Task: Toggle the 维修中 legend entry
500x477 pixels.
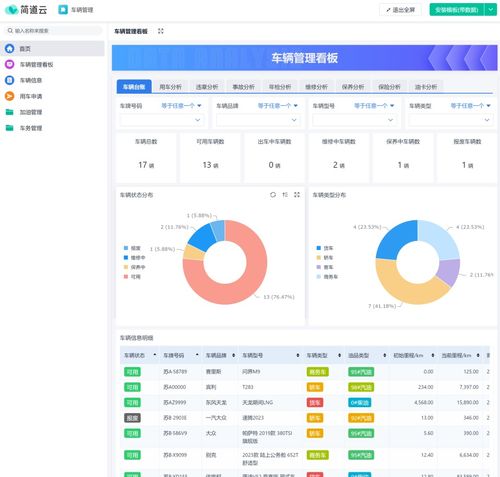Action: 135,258
